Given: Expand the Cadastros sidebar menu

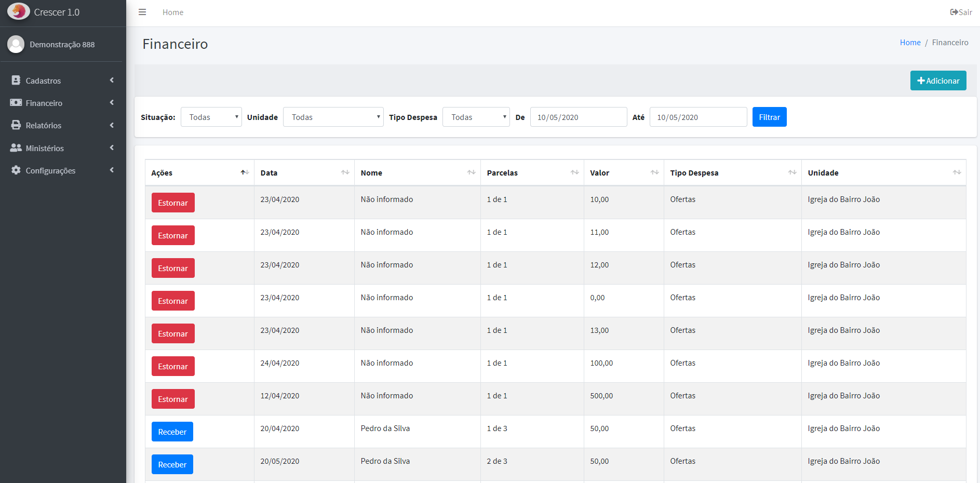Looking at the screenshot, I should point(62,81).
